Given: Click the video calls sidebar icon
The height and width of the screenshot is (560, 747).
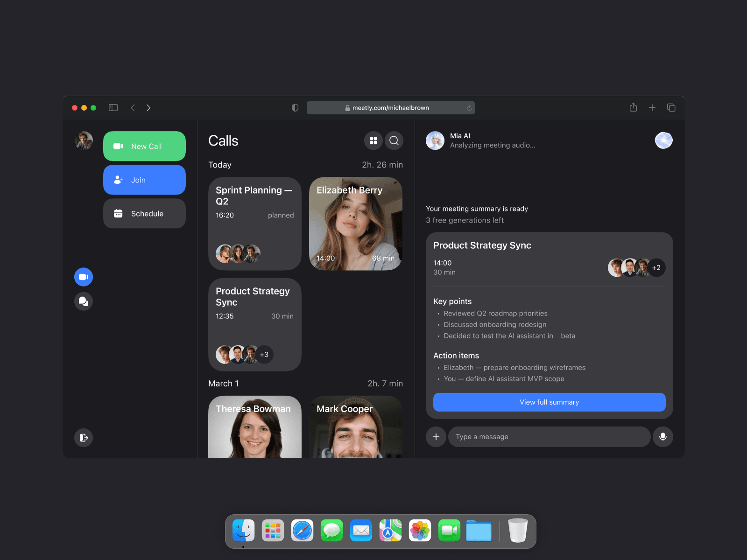Looking at the screenshot, I should (84, 277).
